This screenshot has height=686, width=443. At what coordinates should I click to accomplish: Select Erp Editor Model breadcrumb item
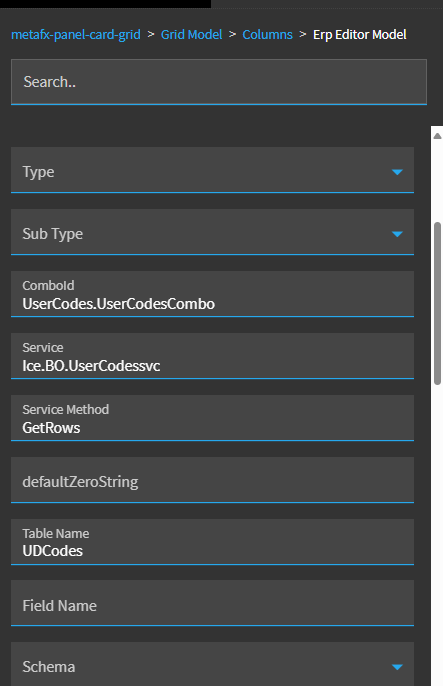pyautogui.click(x=360, y=35)
